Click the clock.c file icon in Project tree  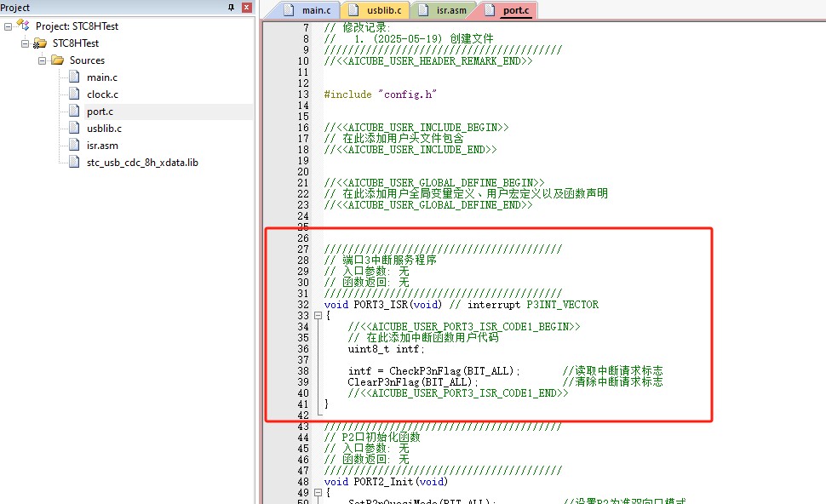pyautogui.click(x=75, y=94)
